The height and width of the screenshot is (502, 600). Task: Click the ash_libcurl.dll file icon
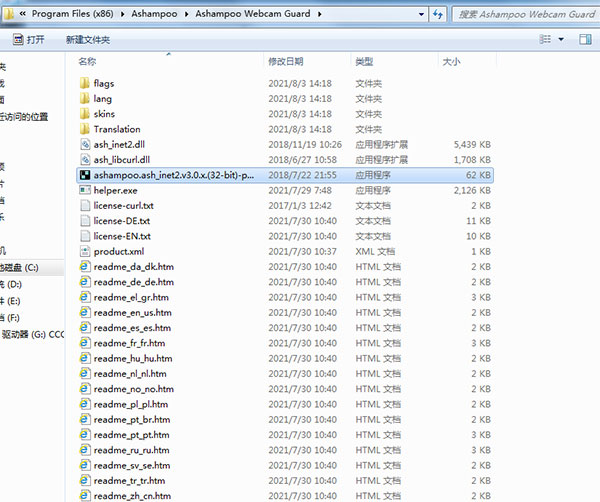coord(85,160)
